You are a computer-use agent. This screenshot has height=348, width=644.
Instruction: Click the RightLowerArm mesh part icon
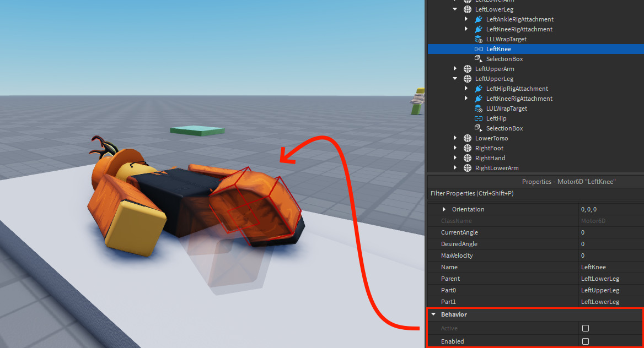(468, 168)
